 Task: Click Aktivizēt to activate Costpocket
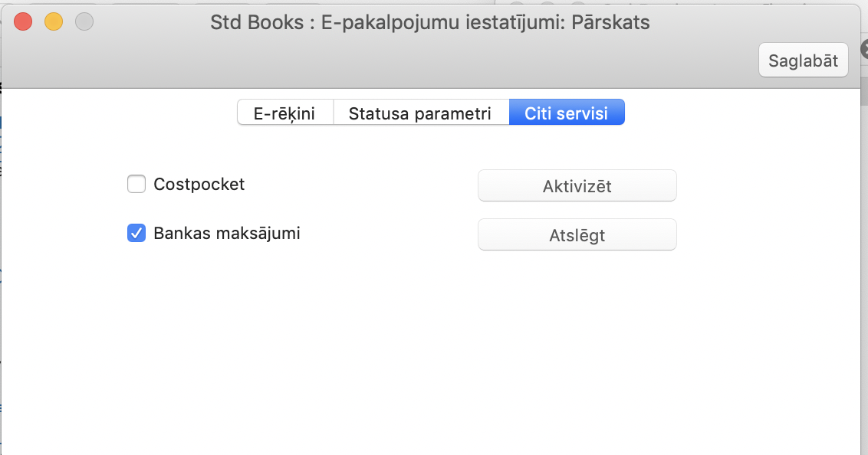(577, 186)
